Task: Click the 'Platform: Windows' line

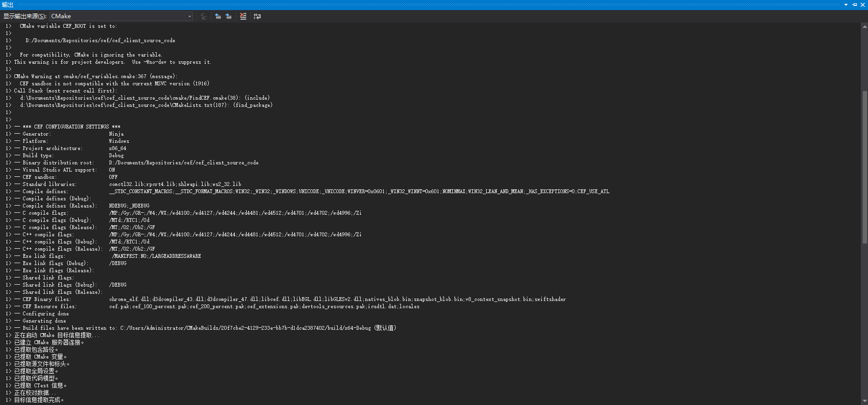Action: click(x=72, y=141)
